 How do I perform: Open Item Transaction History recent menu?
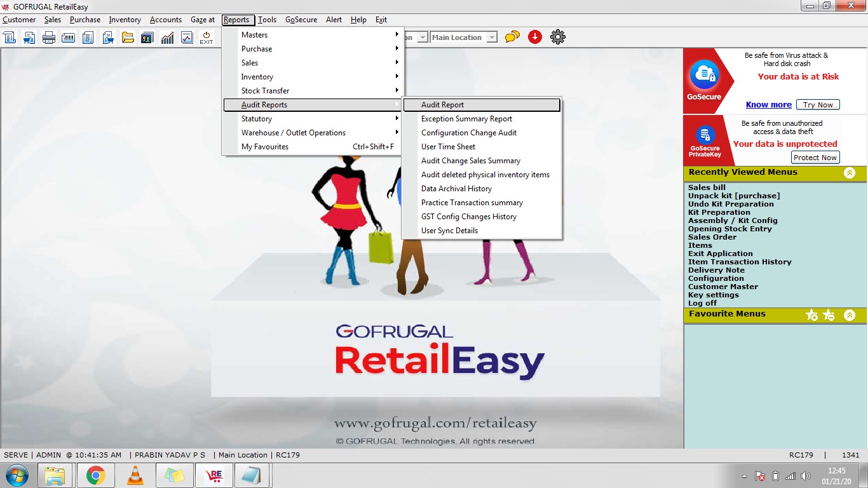tap(740, 262)
